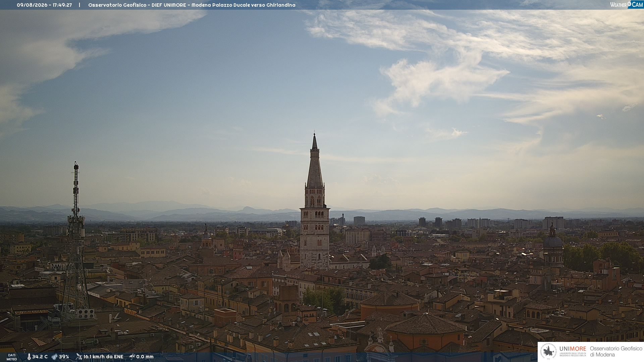Select the 39% humidity value
The width and height of the screenshot is (644, 362).
pos(64,357)
